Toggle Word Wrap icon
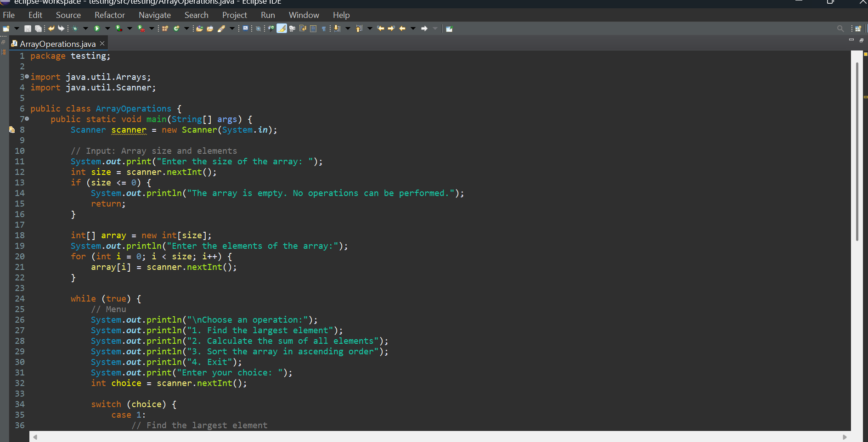 pos(303,28)
